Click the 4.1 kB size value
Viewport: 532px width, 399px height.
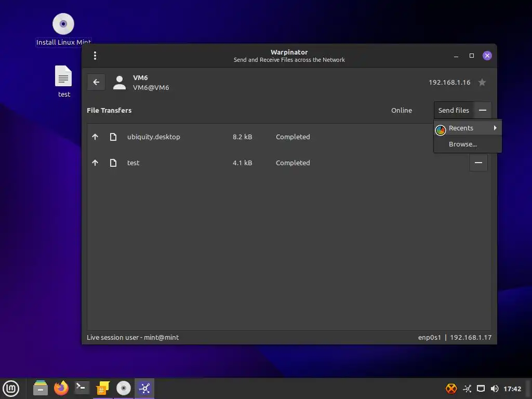pyautogui.click(x=242, y=163)
